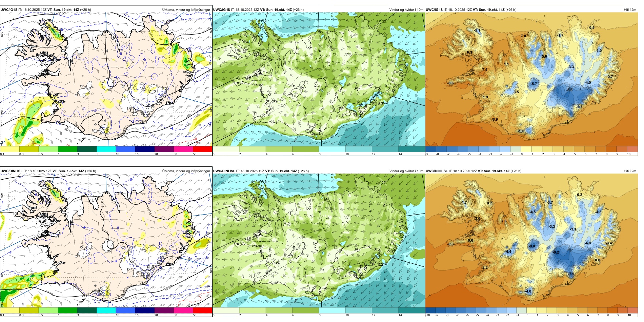Click the yellow 0.1 swatch in IG-IS precipitation legend
Screen dimensions: 644x322
coord(9,149)
